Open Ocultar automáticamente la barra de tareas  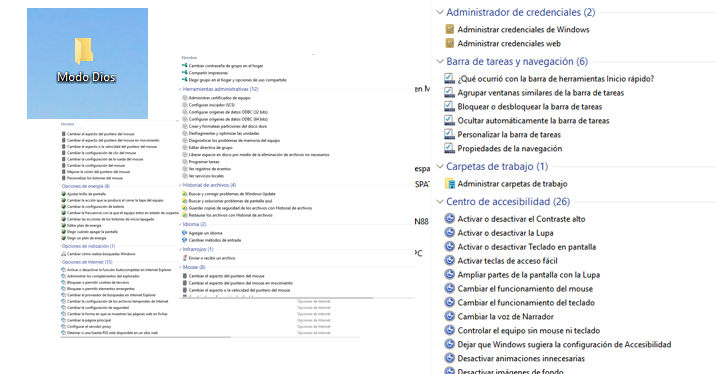coord(533,121)
